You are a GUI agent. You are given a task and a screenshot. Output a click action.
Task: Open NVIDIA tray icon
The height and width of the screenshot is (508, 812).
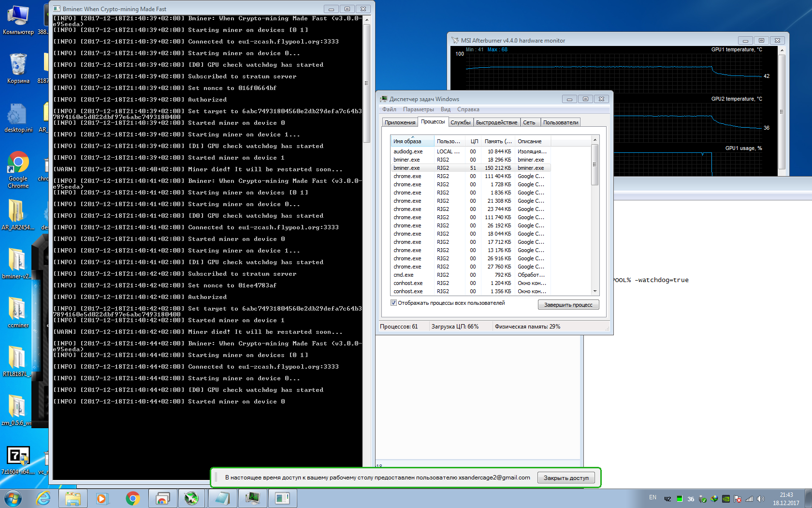point(726,499)
